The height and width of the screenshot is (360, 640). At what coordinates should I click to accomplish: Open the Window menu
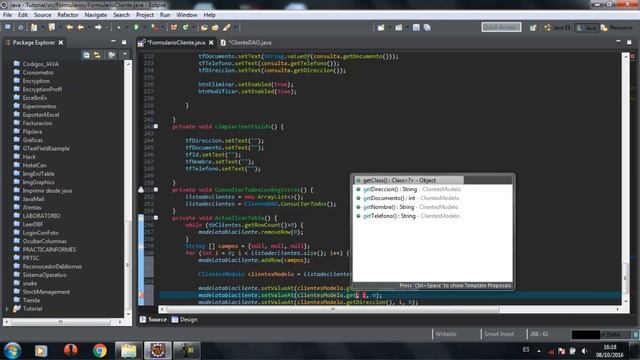point(187,15)
